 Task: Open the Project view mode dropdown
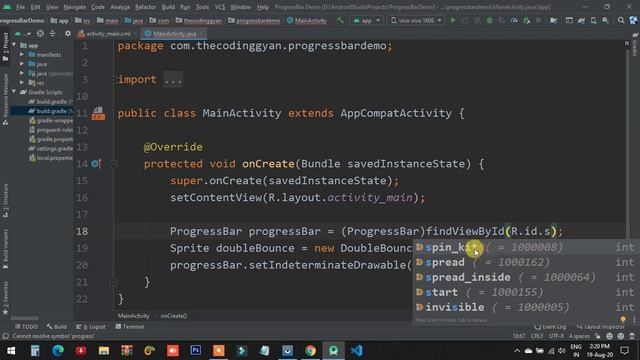click(x=23, y=33)
